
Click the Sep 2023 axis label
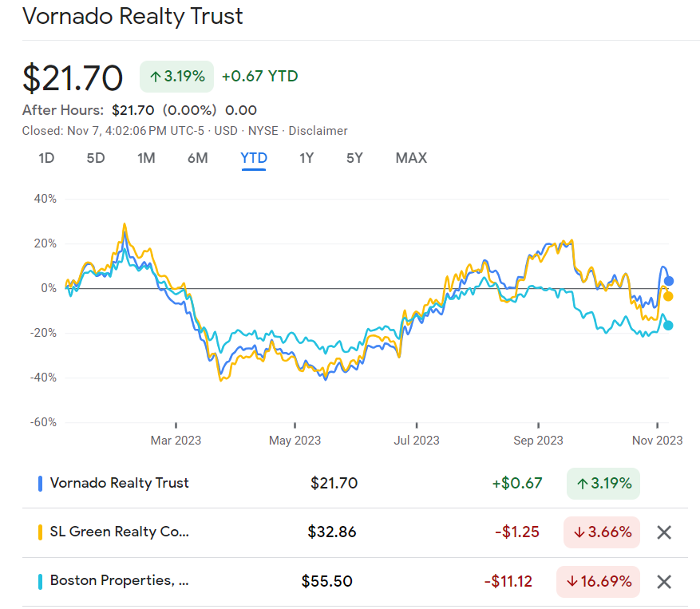538,441
